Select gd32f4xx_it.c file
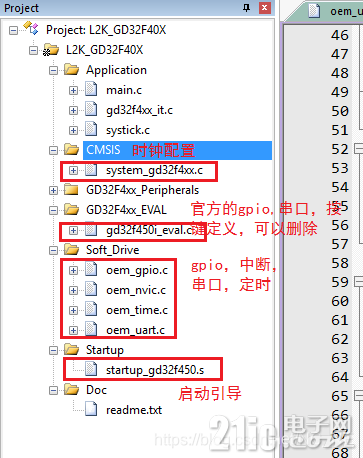The width and height of the screenshot is (363, 458). [139, 110]
